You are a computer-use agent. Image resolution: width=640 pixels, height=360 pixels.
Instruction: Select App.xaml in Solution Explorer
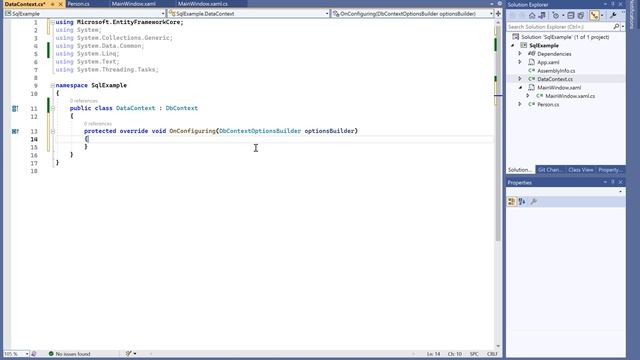coord(548,62)
